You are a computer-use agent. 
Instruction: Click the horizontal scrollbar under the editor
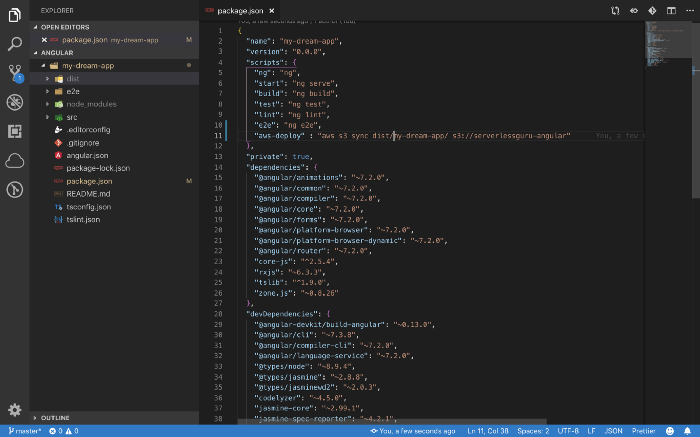pyautogui.click(x=392, y=421)
